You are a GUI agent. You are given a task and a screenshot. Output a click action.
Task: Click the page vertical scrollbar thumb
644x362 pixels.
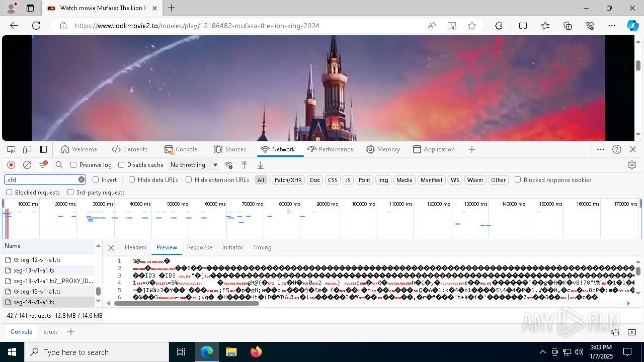638,65
